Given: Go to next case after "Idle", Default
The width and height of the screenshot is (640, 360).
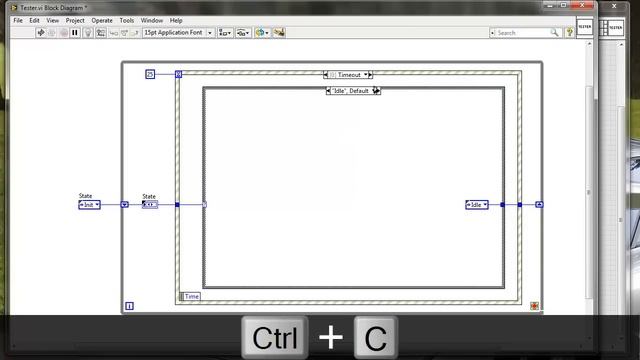Looking at the screenshot, I should coord(378,91).
